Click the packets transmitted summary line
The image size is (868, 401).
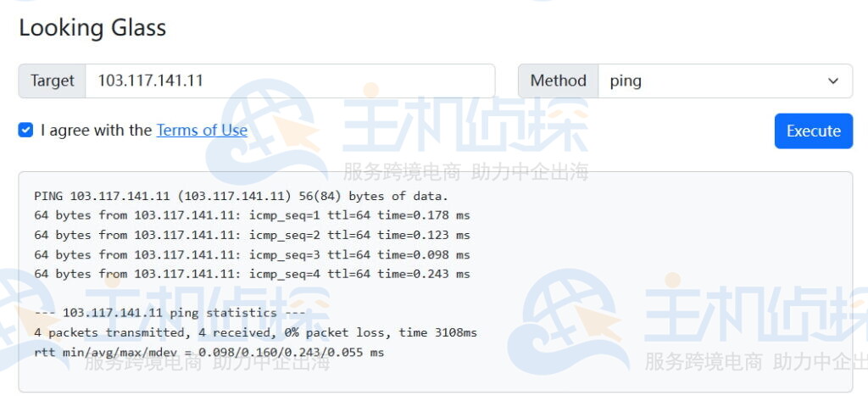[255, 332]
